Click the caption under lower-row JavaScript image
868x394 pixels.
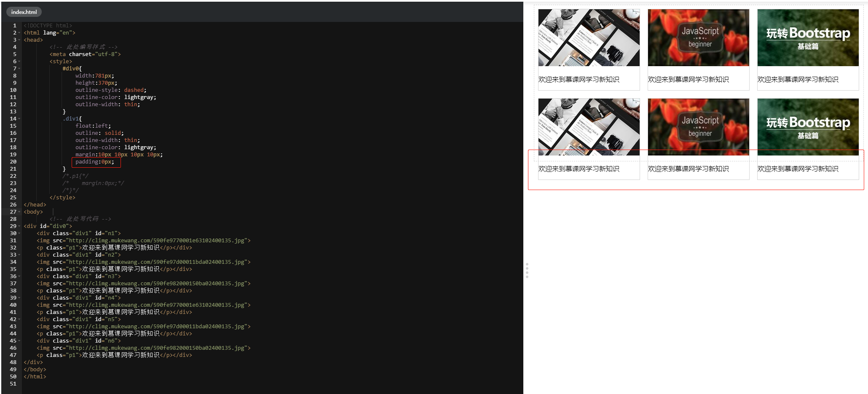point(689,169)
